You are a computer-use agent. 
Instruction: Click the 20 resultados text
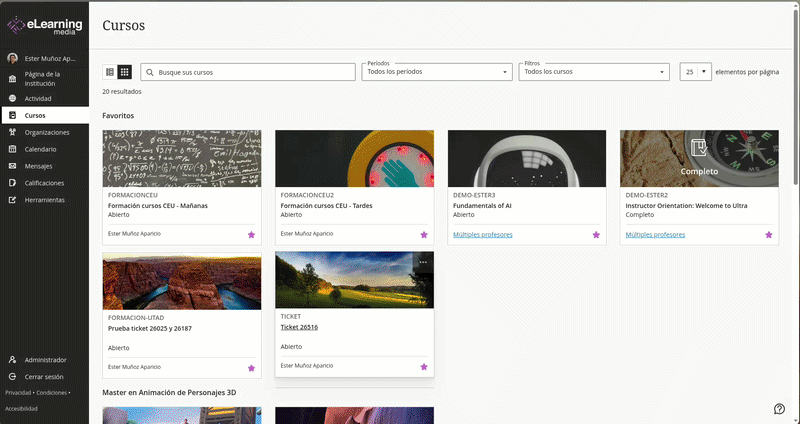122,91
